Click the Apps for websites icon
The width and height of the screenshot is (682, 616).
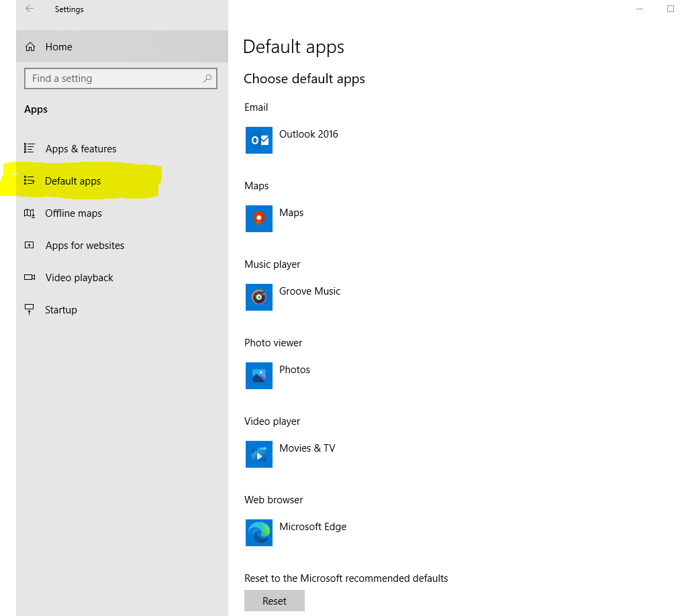29,245
